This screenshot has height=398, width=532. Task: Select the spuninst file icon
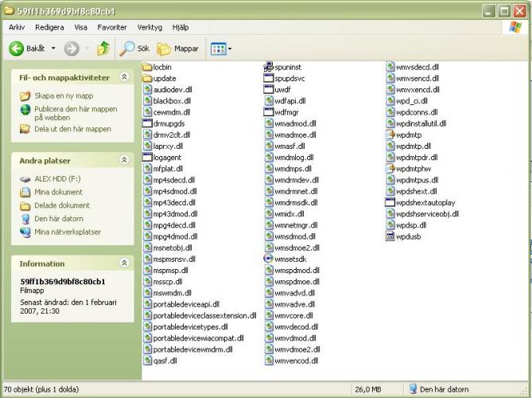click(x=269, y=68)
